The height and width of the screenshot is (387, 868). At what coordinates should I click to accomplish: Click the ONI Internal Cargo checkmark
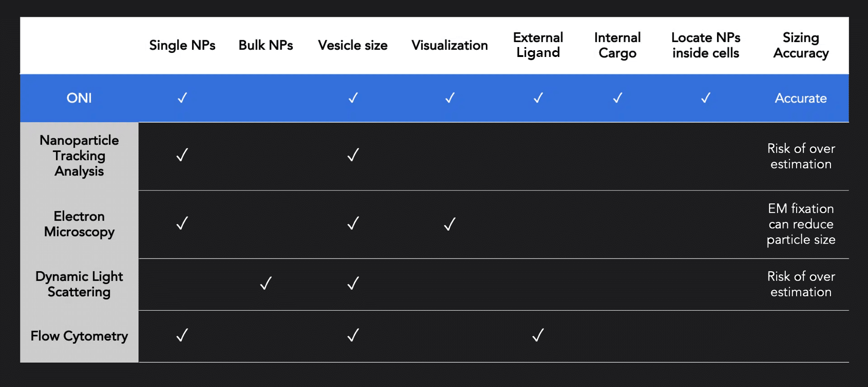coord(618,98)
